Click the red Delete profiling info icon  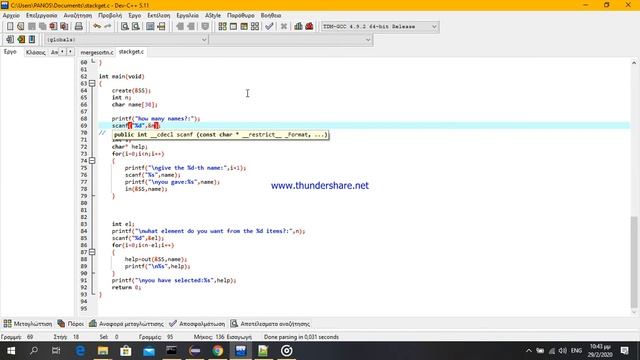(x=309, y=27)
